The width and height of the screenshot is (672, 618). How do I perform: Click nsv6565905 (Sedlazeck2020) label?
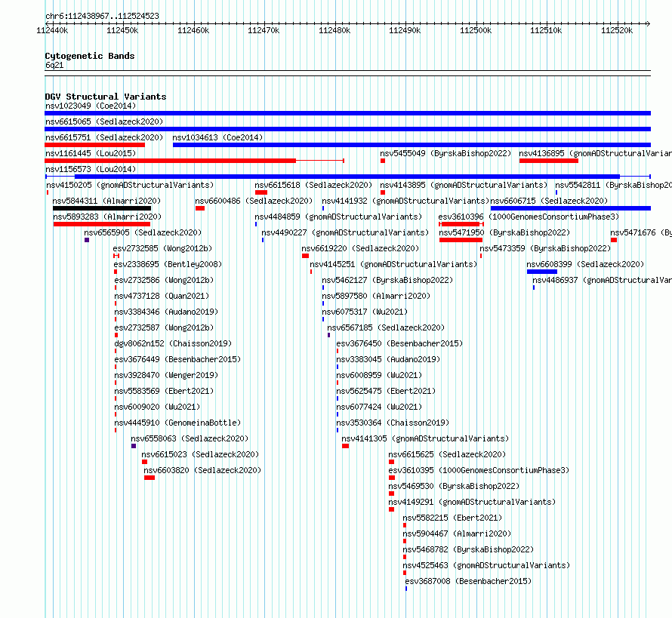point(143,232)
